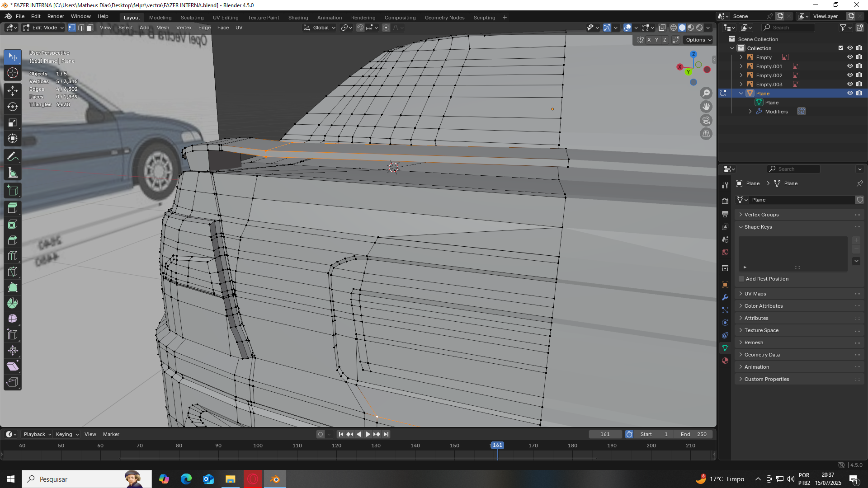This screenshot has height=488, width=868.
Task: Select the Loop Cut tool
Action: 13,256
